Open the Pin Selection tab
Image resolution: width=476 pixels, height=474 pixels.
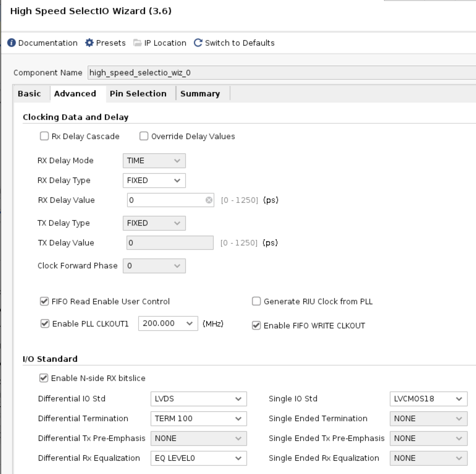tap(138, 94)
